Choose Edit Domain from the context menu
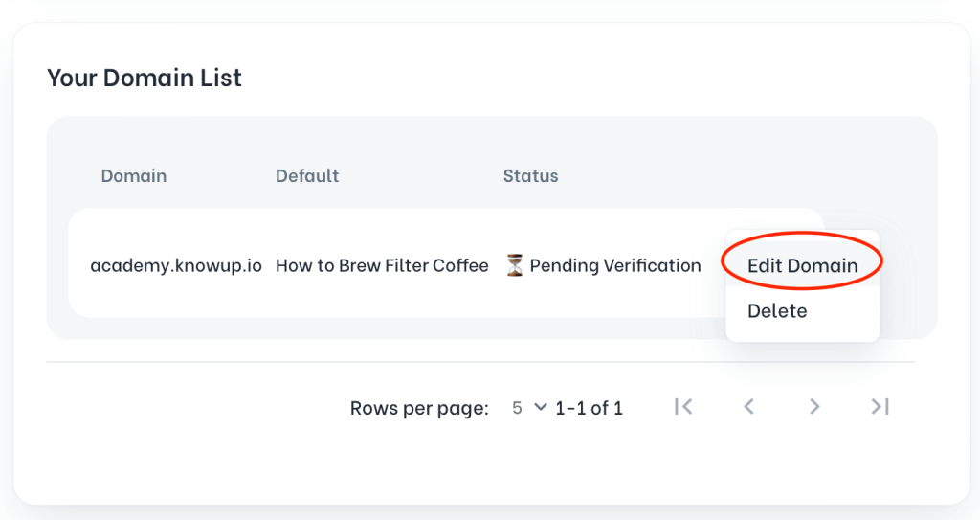This screenshot has width=980, height=520. 802,265
